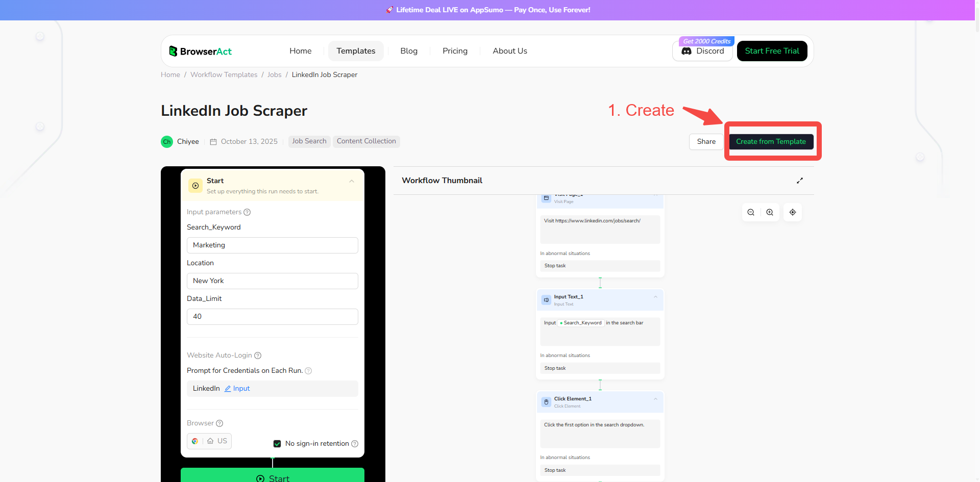Open the Templates nav tab
Image resolution: width=980 pixels, height=482 pixels.
click(x=356, y=51)
